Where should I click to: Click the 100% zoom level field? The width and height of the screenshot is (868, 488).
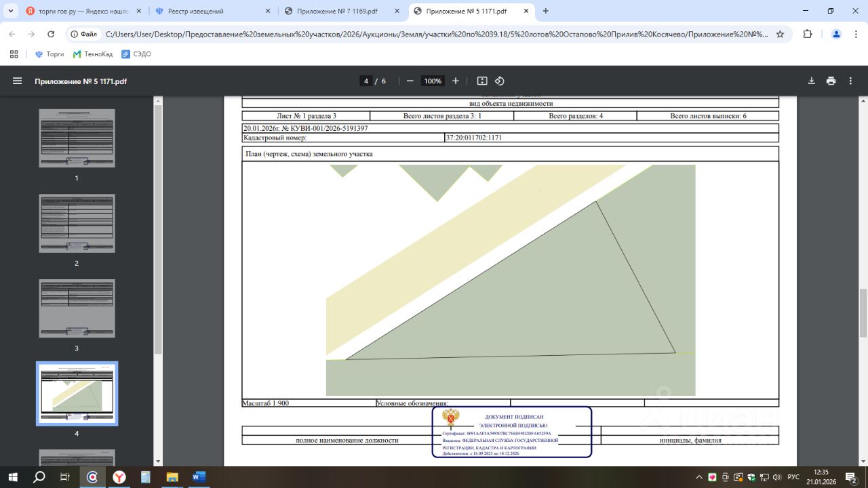(433, 81)
